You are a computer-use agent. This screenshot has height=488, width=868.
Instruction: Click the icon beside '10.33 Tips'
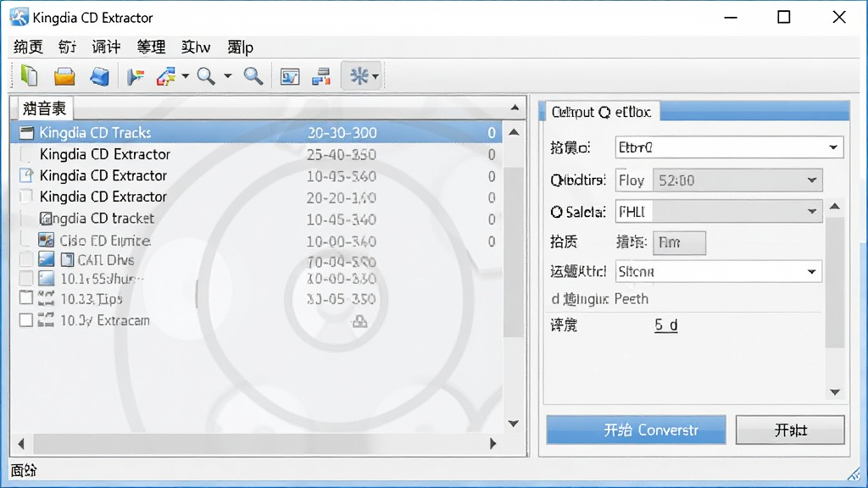click(46, 298)
